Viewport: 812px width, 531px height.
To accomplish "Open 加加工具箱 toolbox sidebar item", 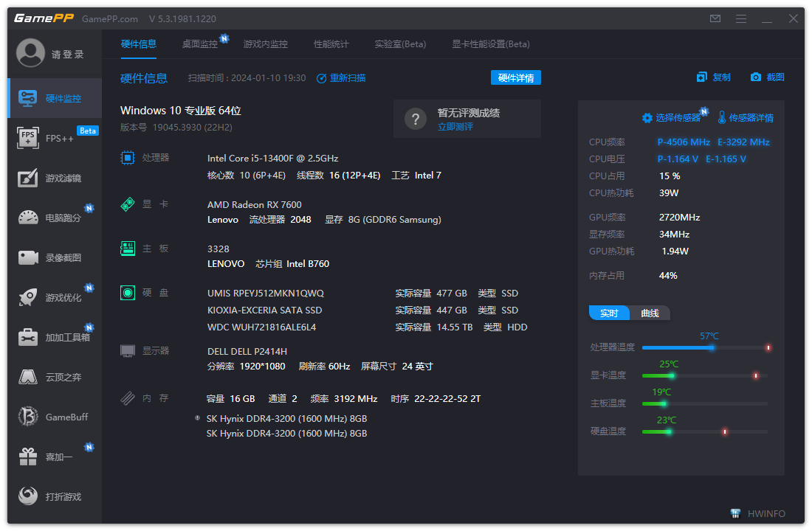I will pos(55,338).
